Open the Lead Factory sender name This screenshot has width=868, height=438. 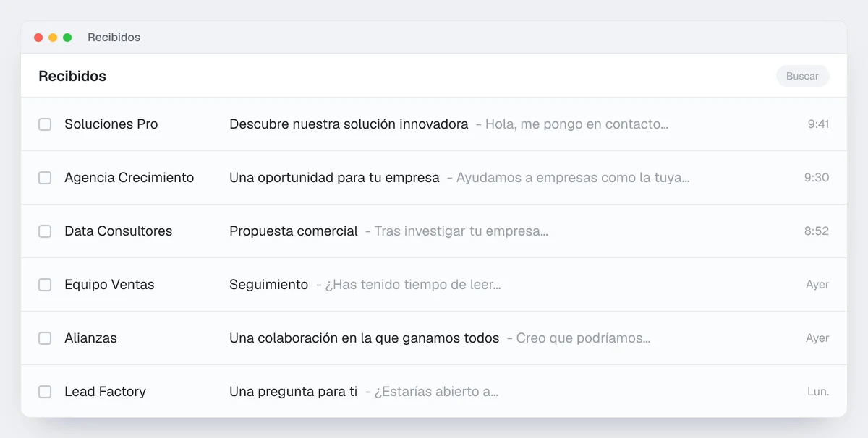point(106,392)
